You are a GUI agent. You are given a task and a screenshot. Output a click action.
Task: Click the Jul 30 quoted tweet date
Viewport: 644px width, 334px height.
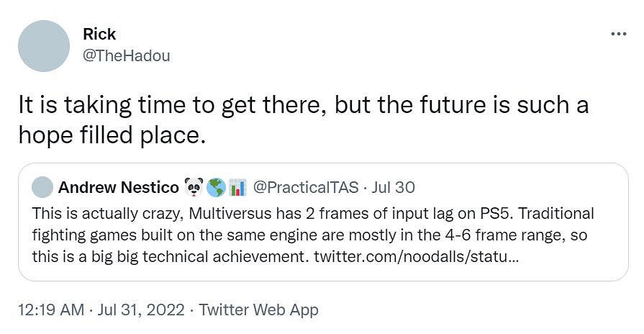click(x=394, y=188)
